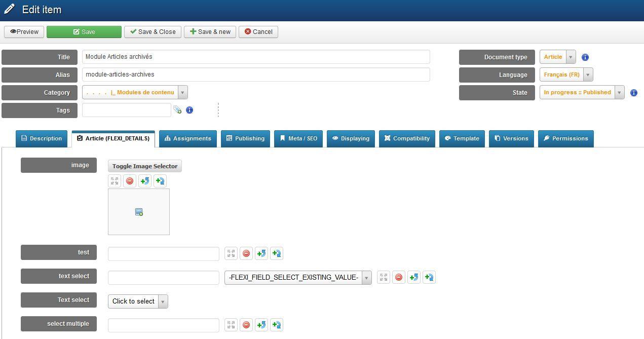This screenshot has width=644, height=339.
Task: Go to the Permissions tab
Action: point(565,138)
